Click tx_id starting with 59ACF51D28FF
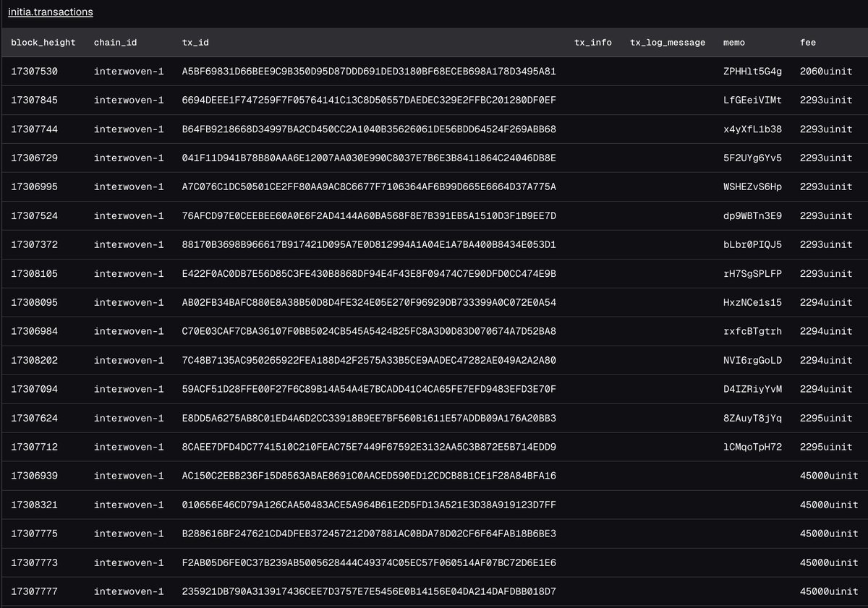The width and height of the screenshot is (868, 608). click(x=369, y=390)
